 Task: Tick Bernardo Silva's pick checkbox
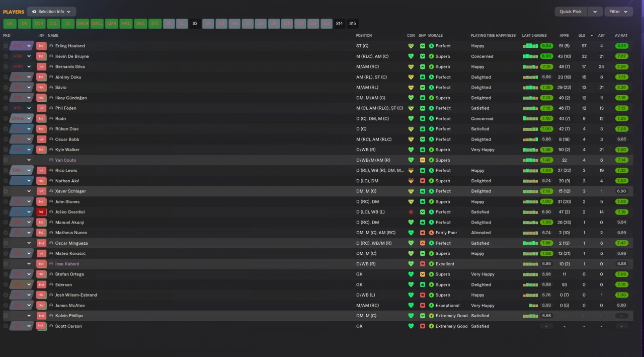click(x=6, y=66)
